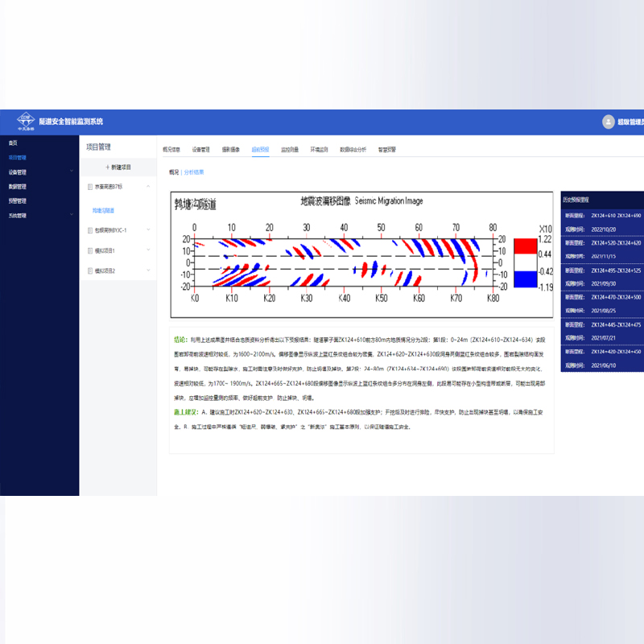Expand the 系统管理 sidebar submenu arrow
Image resolution: width=644 pixels, height=644 pixels.
(x=72, y=214)
